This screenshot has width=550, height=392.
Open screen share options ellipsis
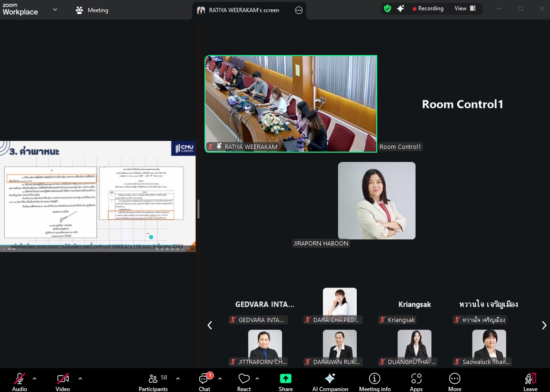click(x=299, y=10)
